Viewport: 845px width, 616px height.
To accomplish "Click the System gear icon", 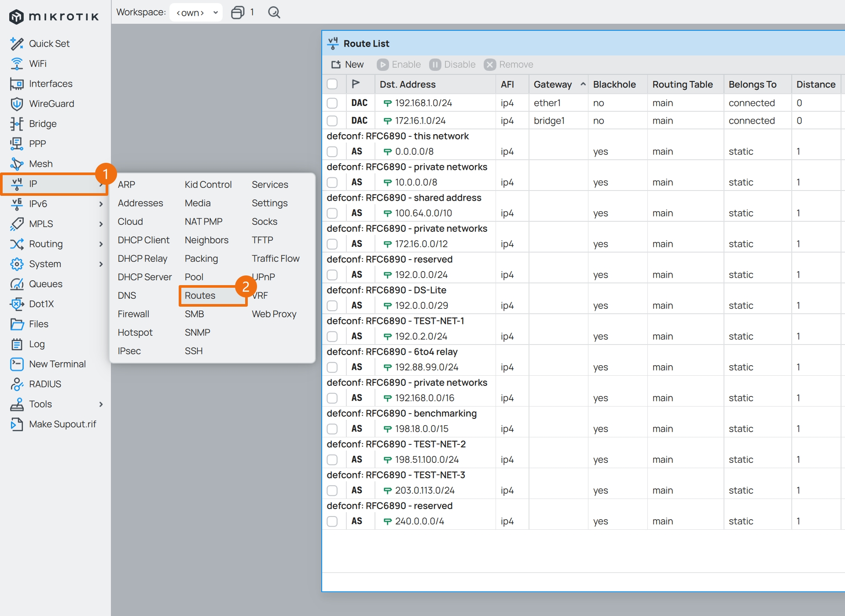I will [x=17, y=264].
